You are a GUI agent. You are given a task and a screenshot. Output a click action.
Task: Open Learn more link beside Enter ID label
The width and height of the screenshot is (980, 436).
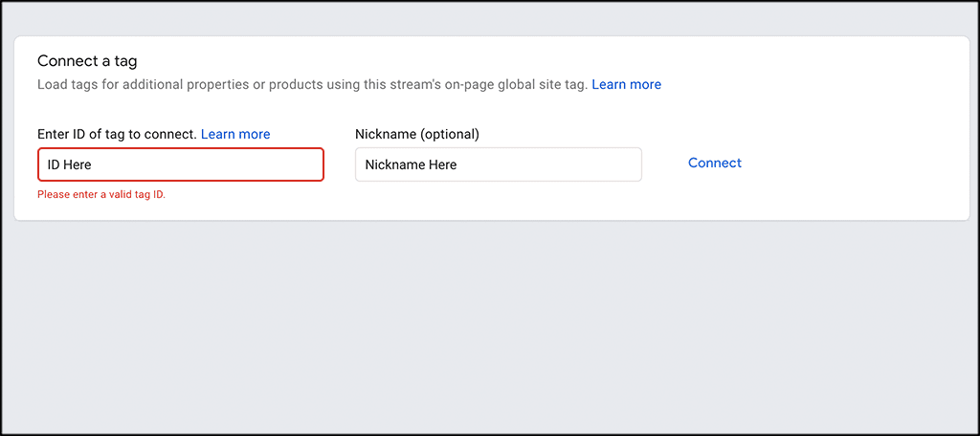click(235, 134)
